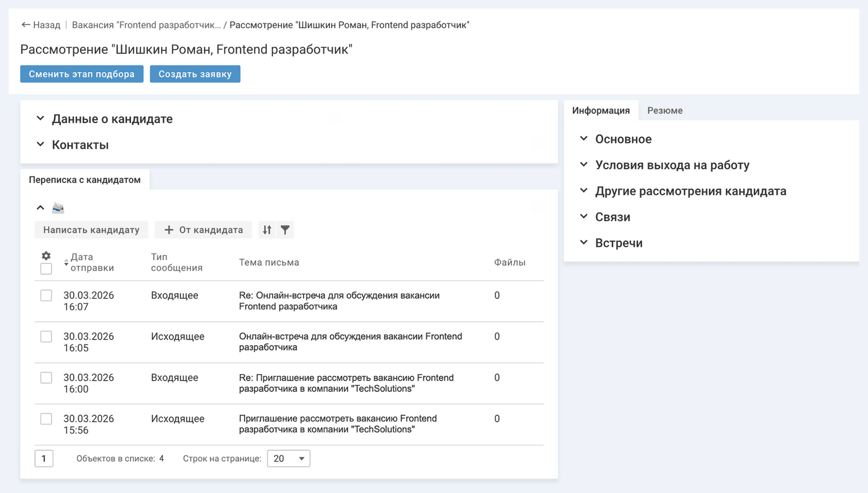
Task: Click the sort arrows icon in toolbar
Action: coord(267,230)
